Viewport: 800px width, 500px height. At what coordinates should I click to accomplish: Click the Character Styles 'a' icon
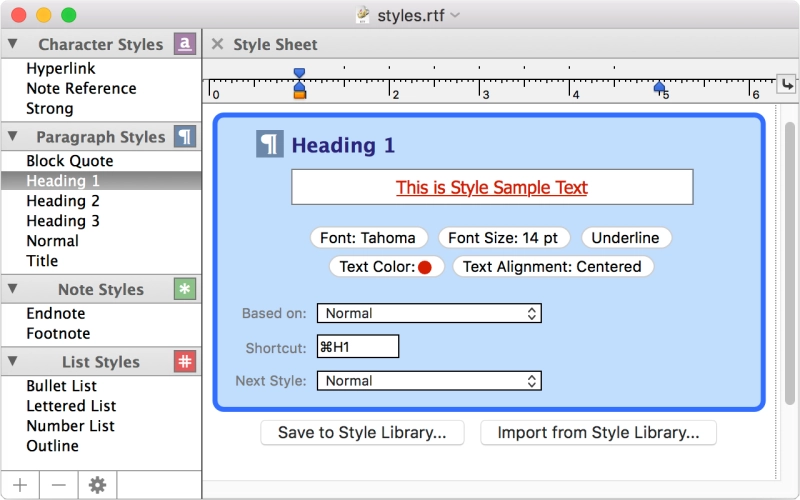click(185, 44)
